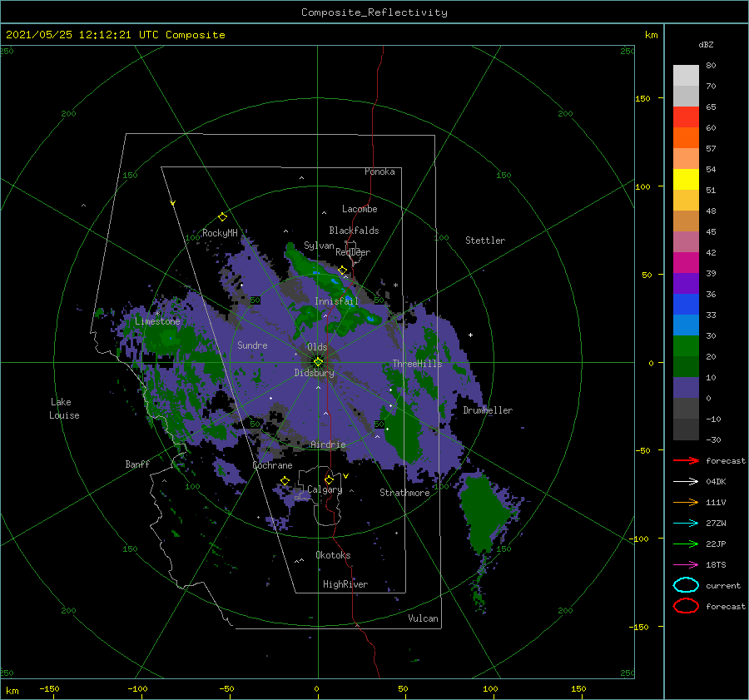Click the RedDeer city label
The image size is (749, 700).
pos(353,252)
